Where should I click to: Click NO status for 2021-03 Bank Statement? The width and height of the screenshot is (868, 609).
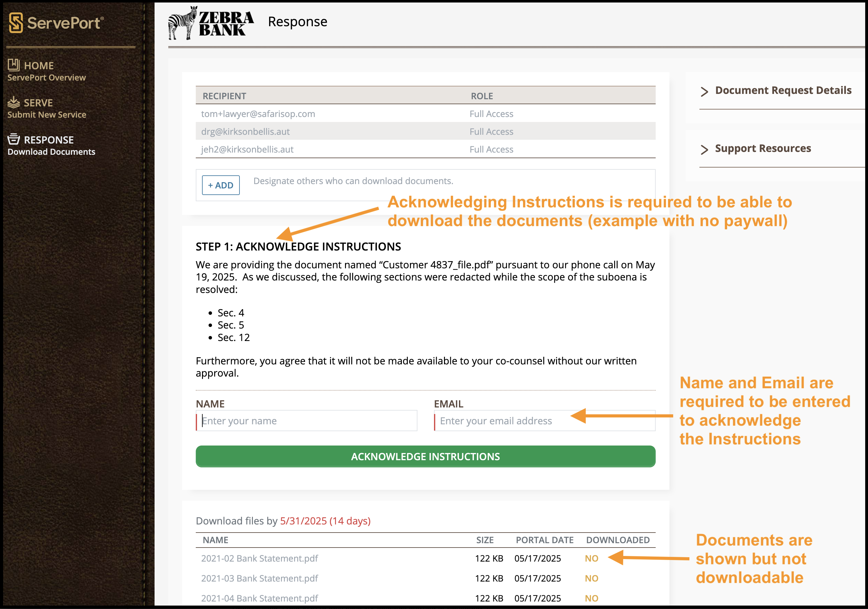tap(591, 578)
